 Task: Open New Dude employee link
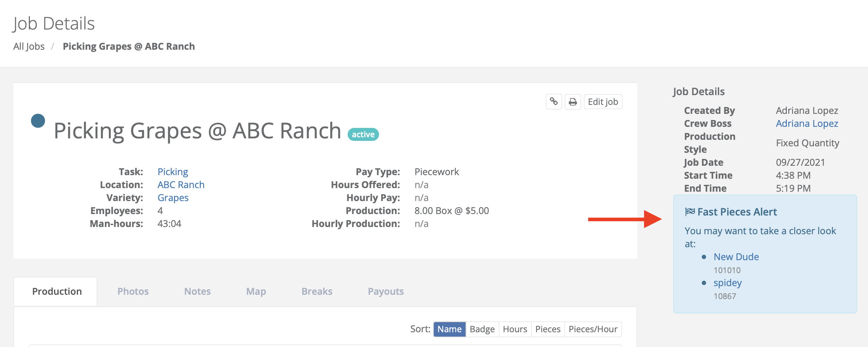pos(736,257)
